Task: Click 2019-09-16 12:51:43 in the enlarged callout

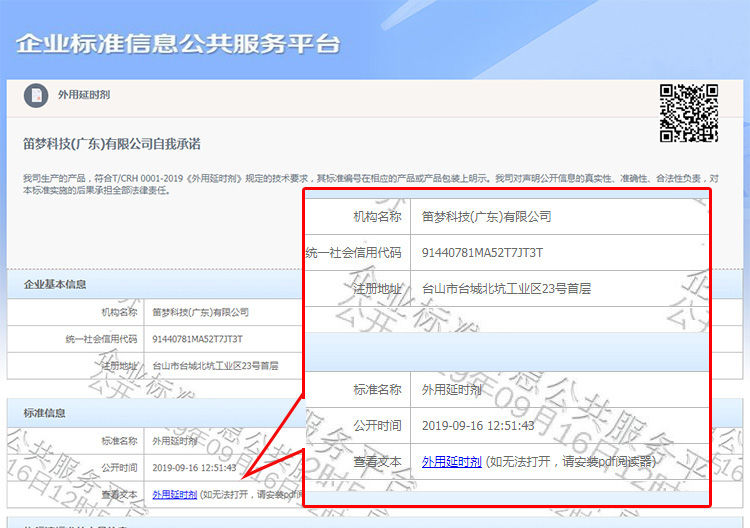Action: point(478,426)
